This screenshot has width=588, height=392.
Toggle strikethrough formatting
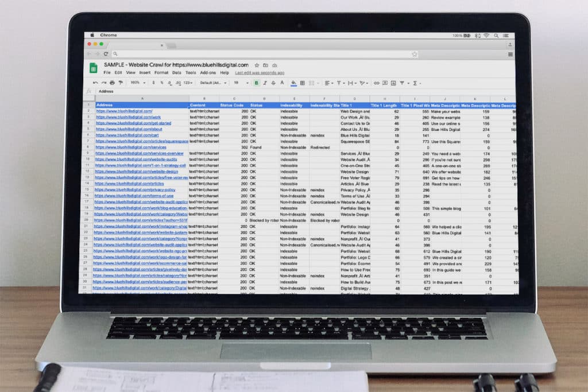point(273,83)
